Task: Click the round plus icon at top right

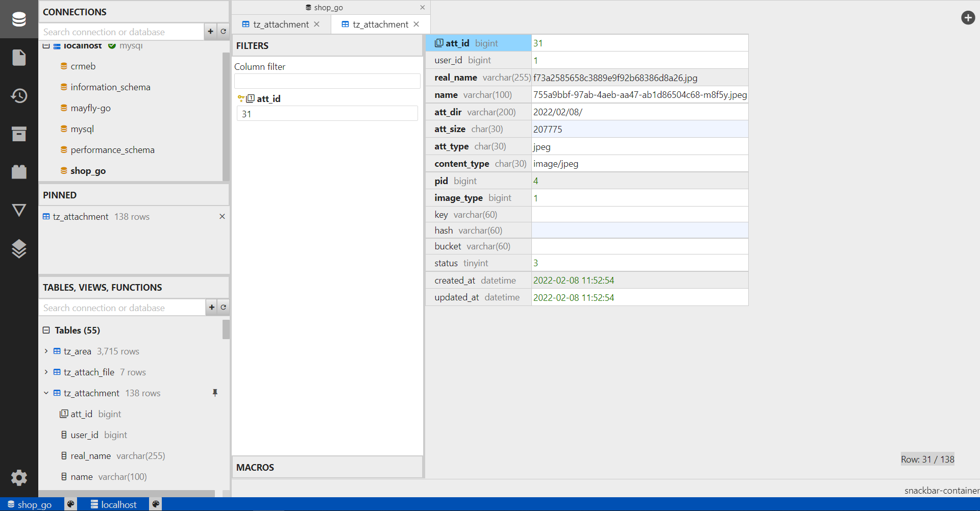Action: click(968, 18)
